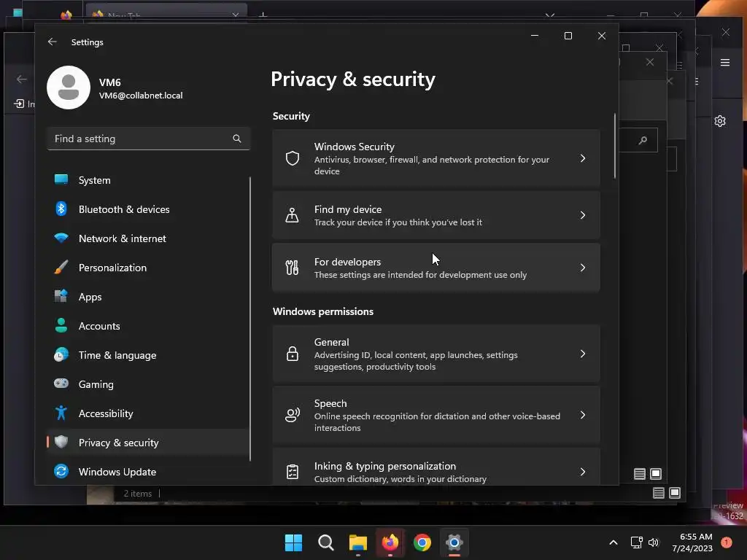
Task: Open Speech online recognition description
Action: pos(437,422)
